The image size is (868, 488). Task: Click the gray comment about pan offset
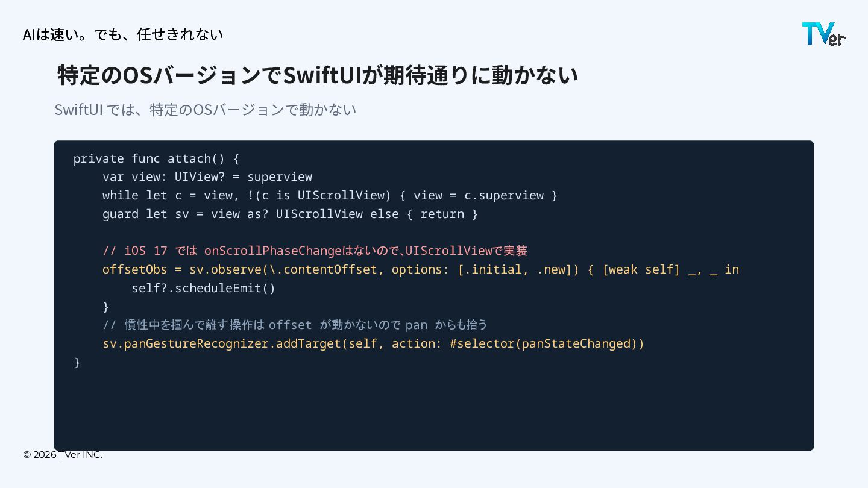point(295,325)
